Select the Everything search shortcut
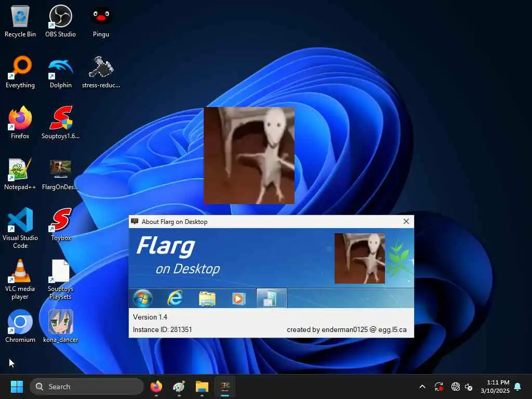532x399 pixels. tap(20, 72)
